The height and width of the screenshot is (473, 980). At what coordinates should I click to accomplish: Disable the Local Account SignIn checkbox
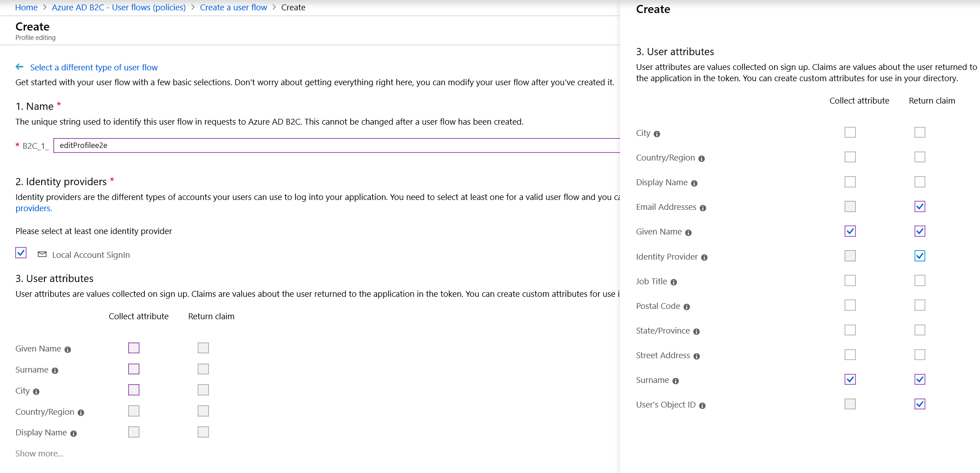[21, 252]
